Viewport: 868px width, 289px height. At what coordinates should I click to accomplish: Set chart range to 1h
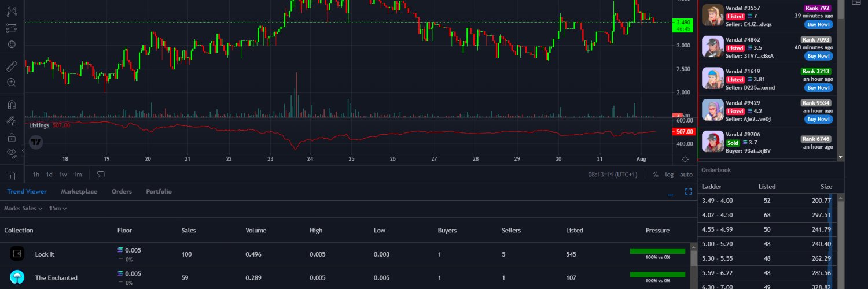(36, 174)
